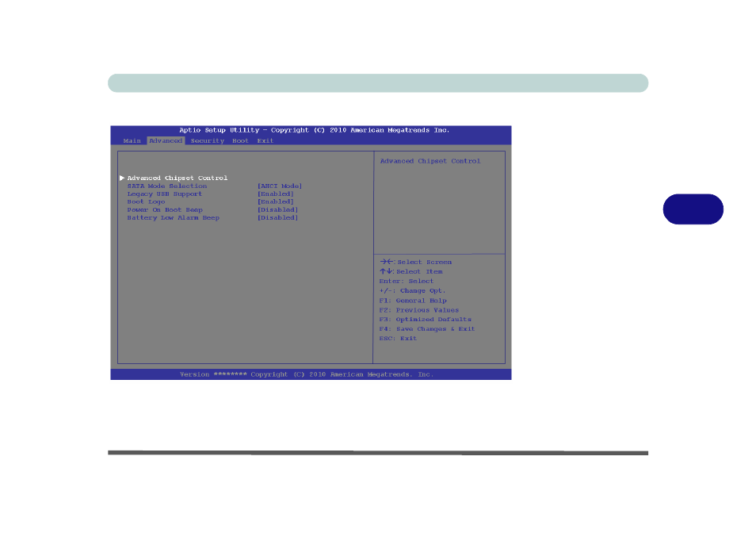Click F3: Optimized Defaults entry
The image size is (756, 533).
(x=426, y=320)
